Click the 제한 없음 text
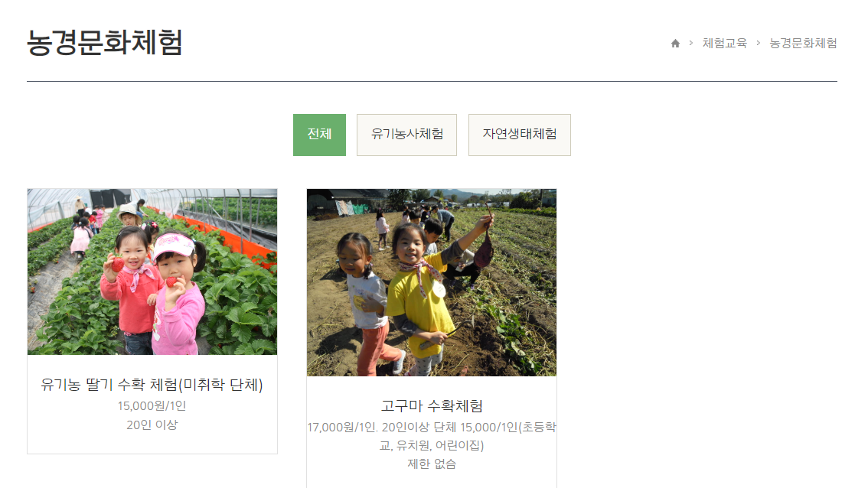 point(432,464)
